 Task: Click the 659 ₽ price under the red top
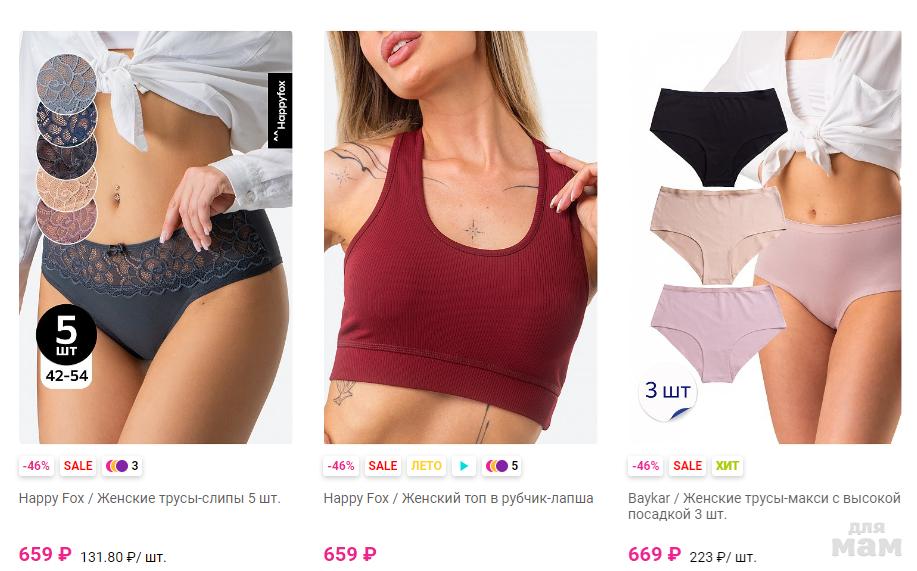coord(350,553)
